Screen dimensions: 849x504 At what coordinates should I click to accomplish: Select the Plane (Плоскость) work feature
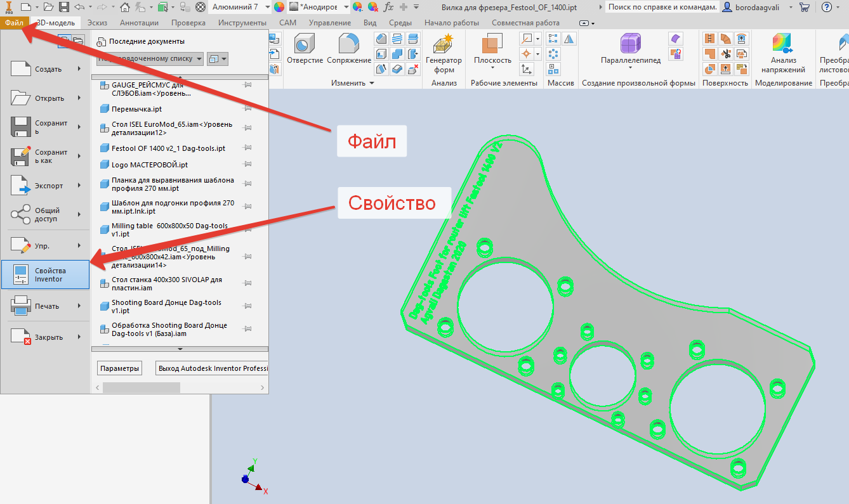(x=492, y=49)
